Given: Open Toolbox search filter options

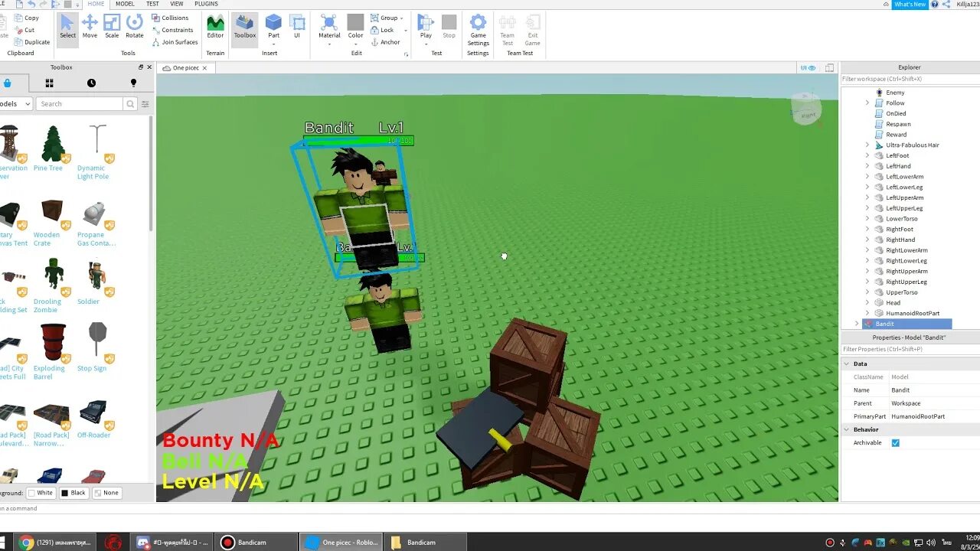Looking at the screenshot, I should click(145, 104).
